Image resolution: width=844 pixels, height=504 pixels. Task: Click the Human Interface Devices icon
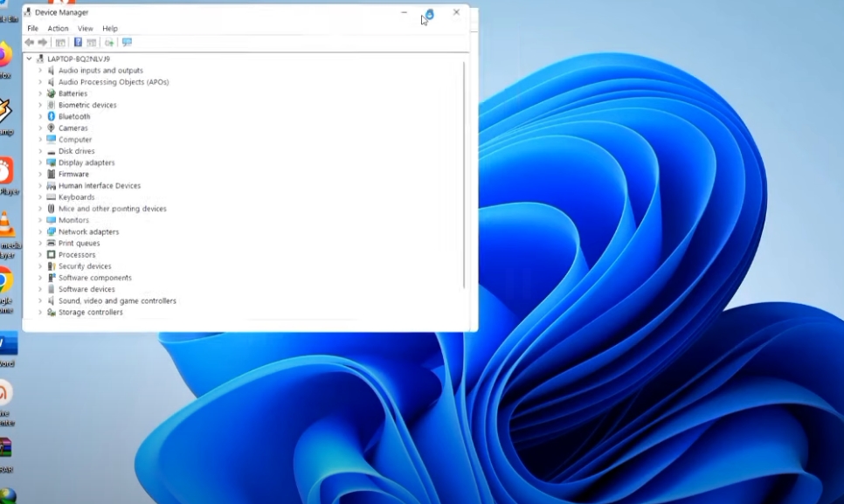click(x=52, y=185)
